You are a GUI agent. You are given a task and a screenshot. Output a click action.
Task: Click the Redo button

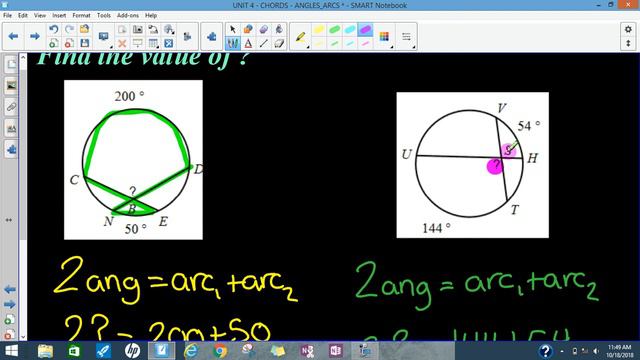coord(69,29)
